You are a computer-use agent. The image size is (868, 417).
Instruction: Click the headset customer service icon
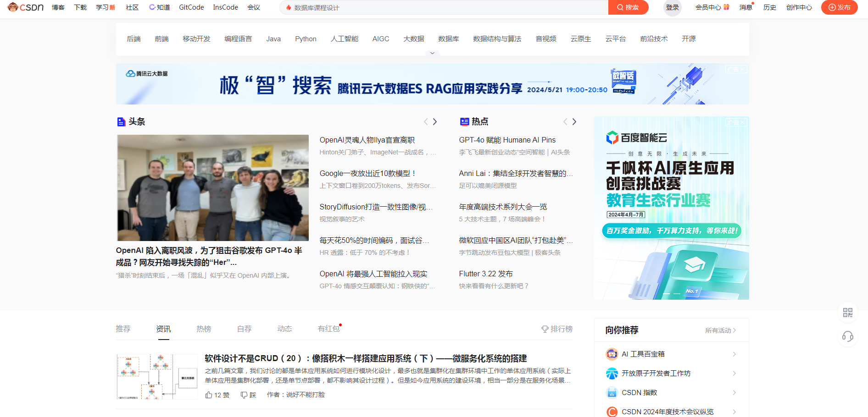click(x=847, y=337)
